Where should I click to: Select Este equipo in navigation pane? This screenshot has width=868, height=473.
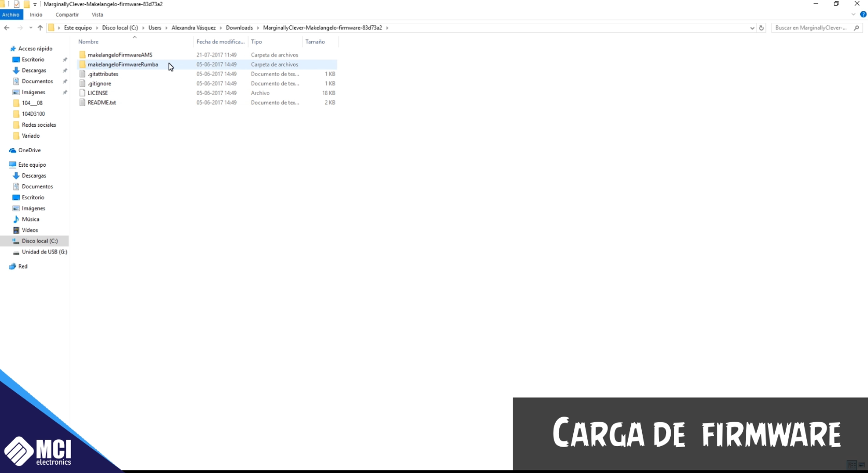pyautogui.click(x=32, y=165)
